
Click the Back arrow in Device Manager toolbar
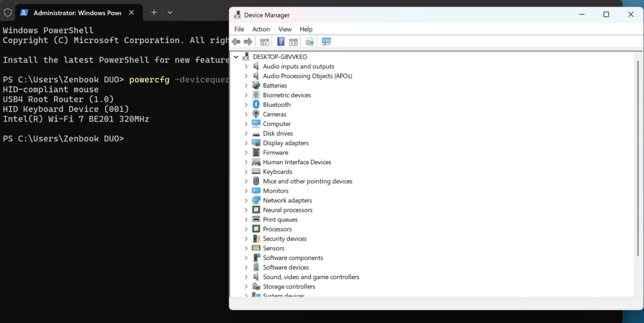(236, 41)
